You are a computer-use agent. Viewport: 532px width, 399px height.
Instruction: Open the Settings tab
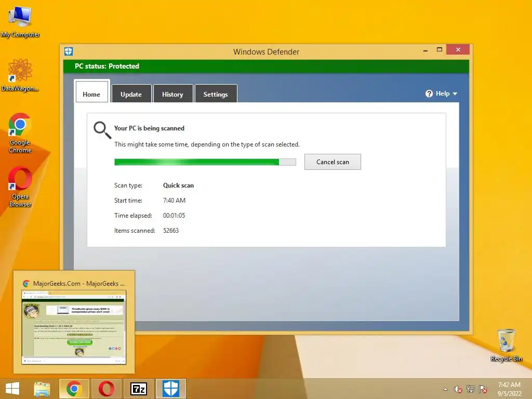(216, 94)
